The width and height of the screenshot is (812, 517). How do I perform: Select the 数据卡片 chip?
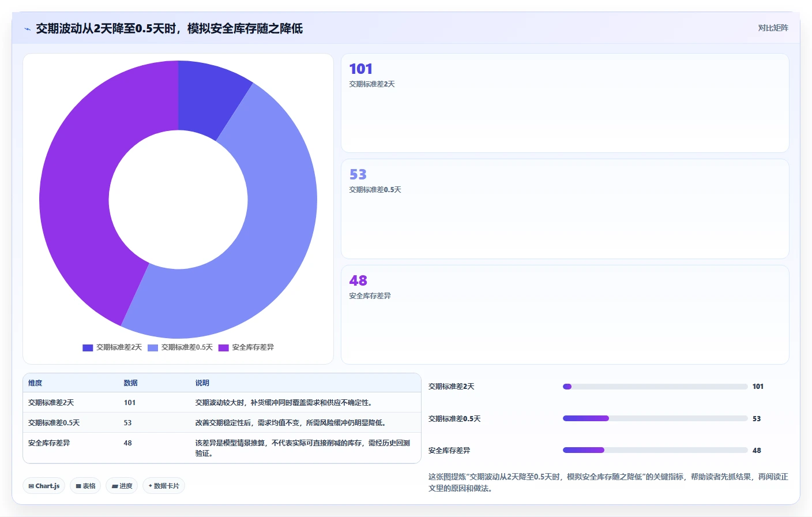click(x=164, y=486)
